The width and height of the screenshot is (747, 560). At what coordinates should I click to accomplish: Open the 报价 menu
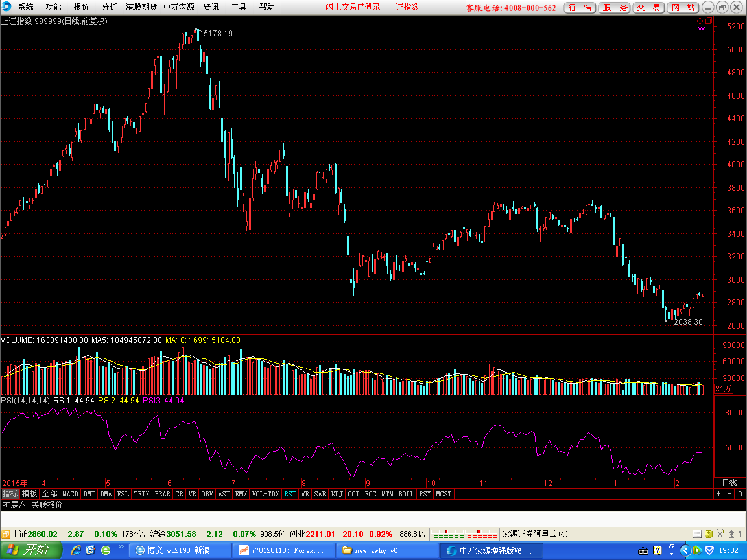click(82, 7)
